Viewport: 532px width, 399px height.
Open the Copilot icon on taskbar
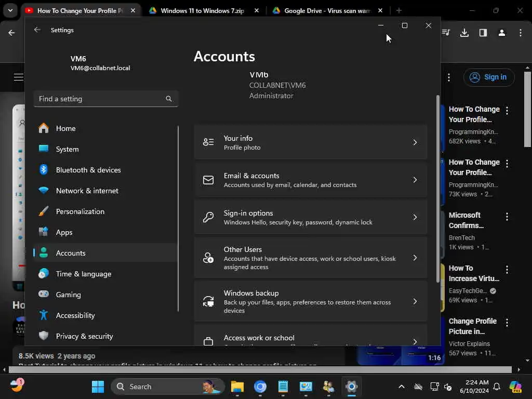(x=515, y=387)
